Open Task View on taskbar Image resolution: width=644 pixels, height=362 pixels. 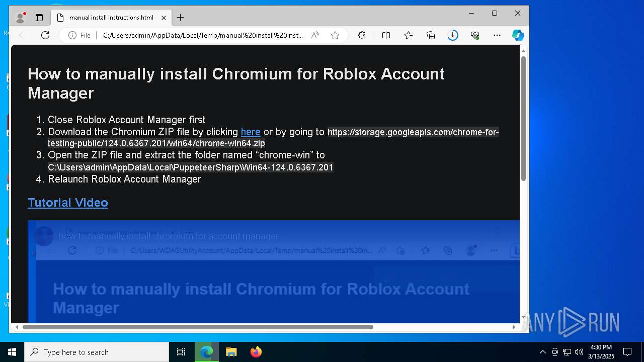181,352
